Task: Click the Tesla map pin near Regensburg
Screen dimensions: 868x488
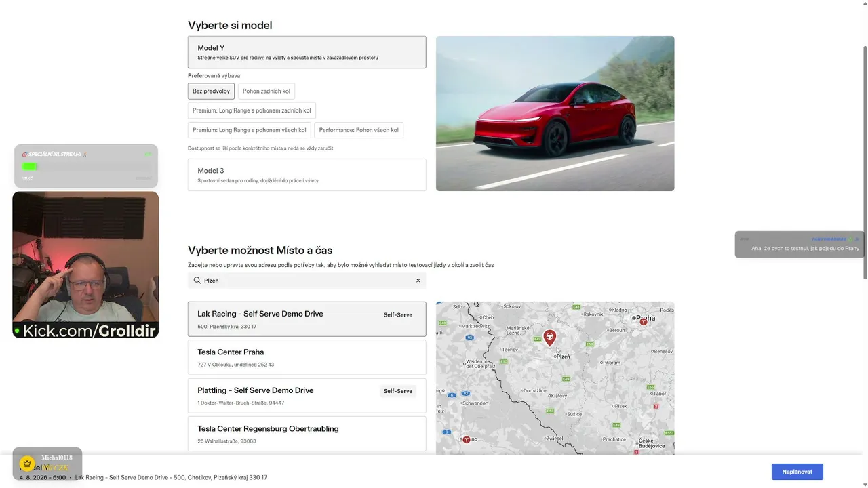Action: click(x=466, y=439)
